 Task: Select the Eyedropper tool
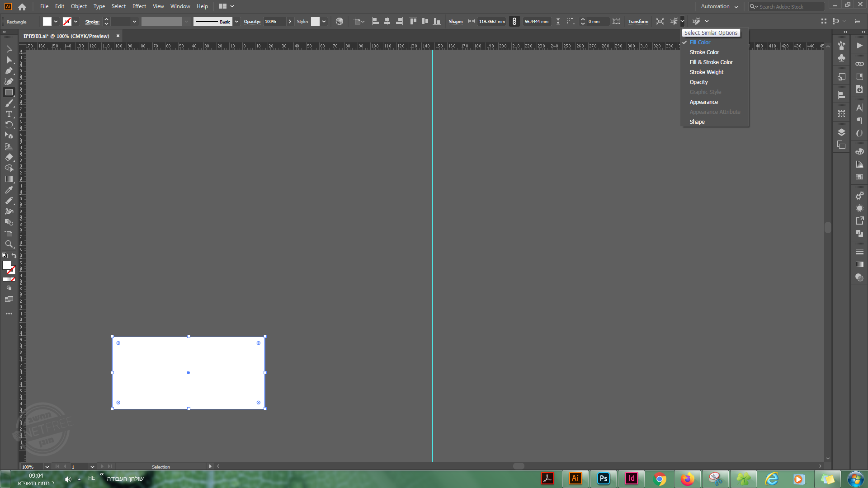[x=9, y=190]
